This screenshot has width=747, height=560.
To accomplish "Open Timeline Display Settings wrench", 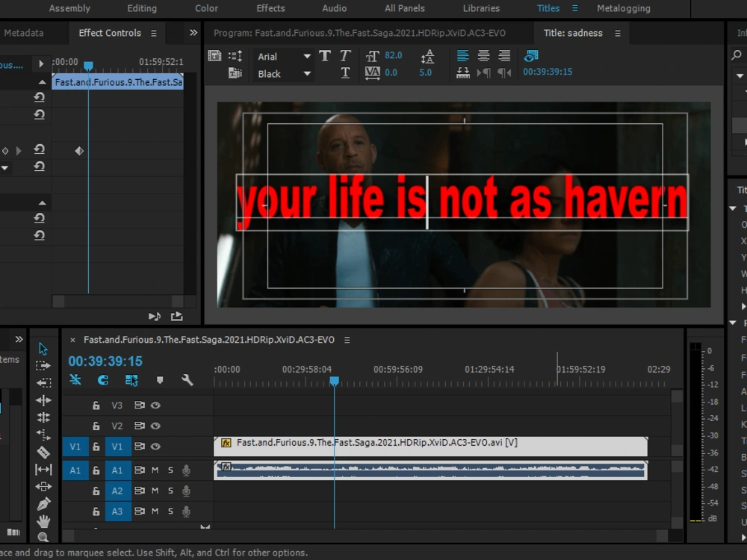I will coord(187,379).
